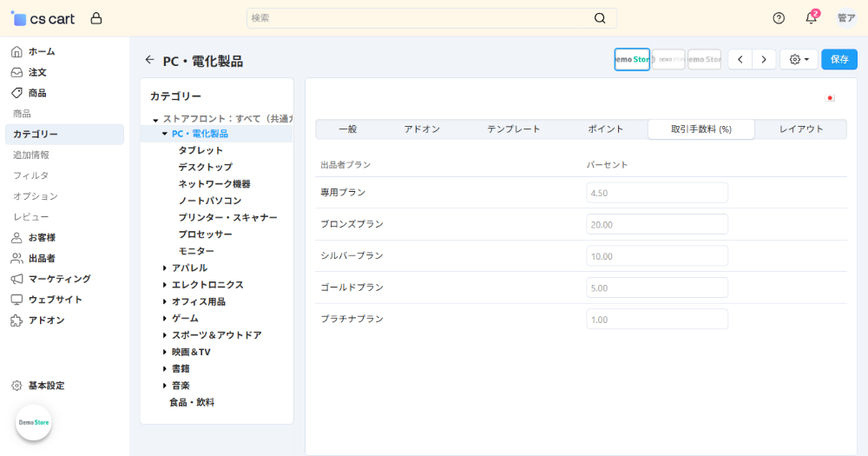
Task: Open the gear settings dropdown
Action: click(799, 59)
